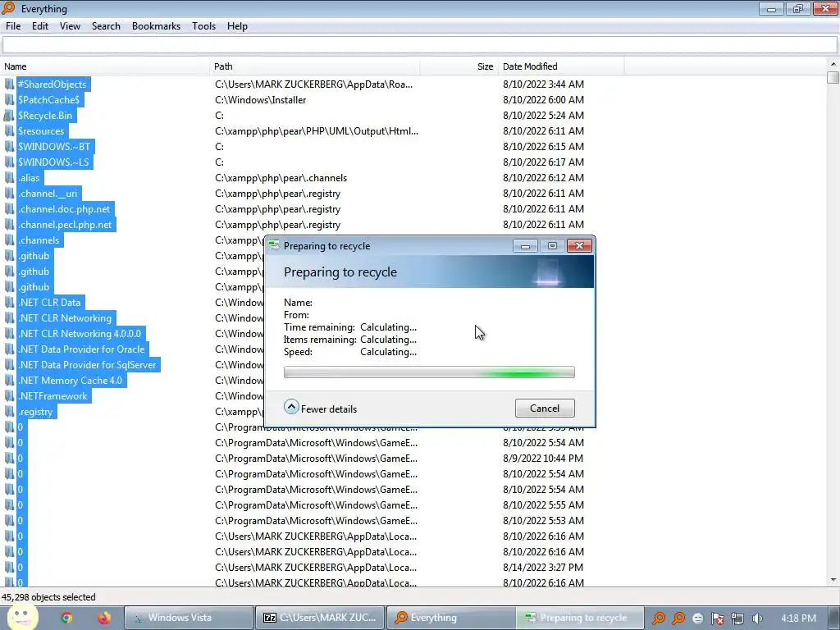Select the $resources entry name
The width and height of the screenshot is (840, 630).
point(41,130)
